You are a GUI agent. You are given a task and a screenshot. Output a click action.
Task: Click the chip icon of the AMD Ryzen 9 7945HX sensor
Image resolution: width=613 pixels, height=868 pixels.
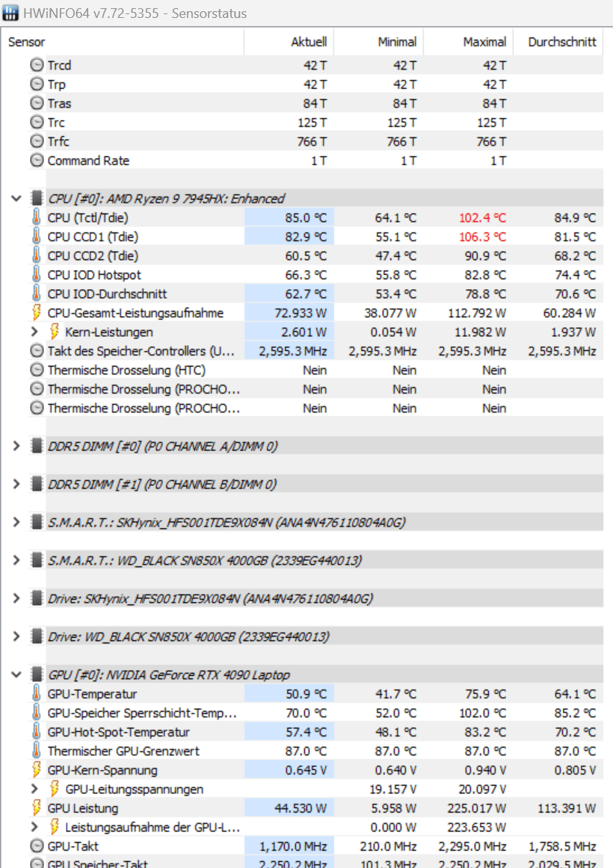37,199
